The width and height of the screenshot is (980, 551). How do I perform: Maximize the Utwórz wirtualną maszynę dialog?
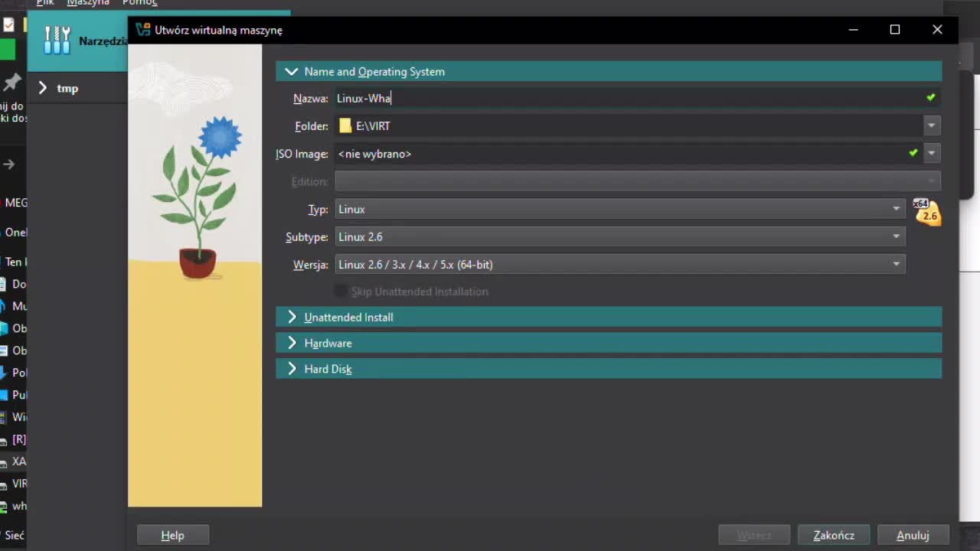tap(895, 30)
